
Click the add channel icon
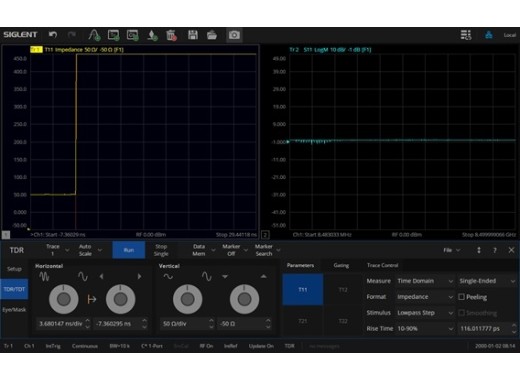[x=133, y=35]
